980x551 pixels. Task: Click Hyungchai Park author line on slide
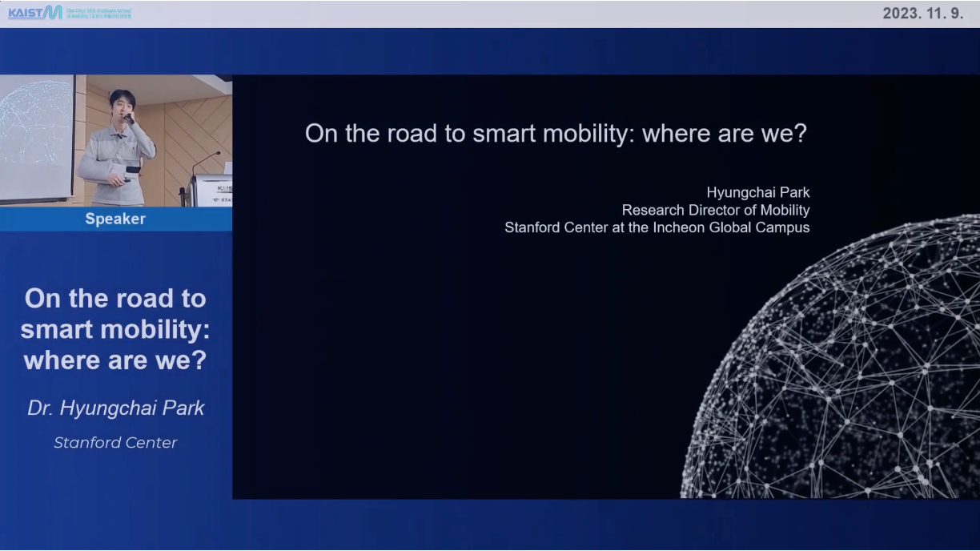tap(757, 192)
